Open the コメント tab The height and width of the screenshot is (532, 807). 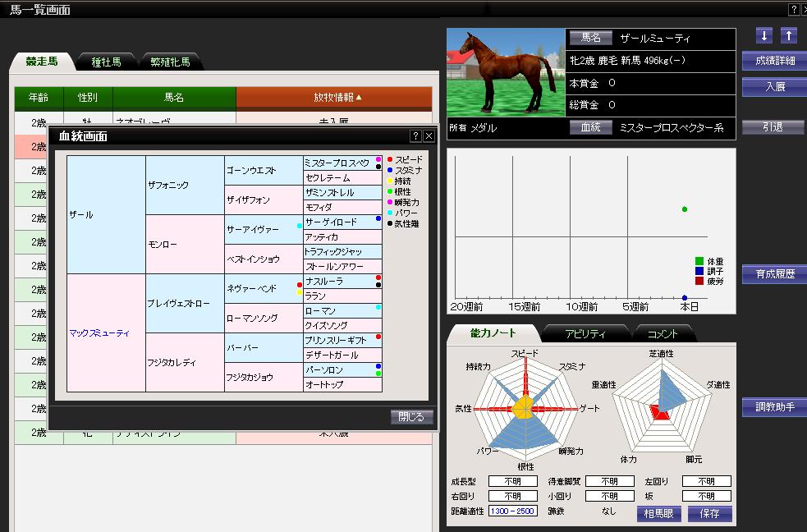click(663, 333)
